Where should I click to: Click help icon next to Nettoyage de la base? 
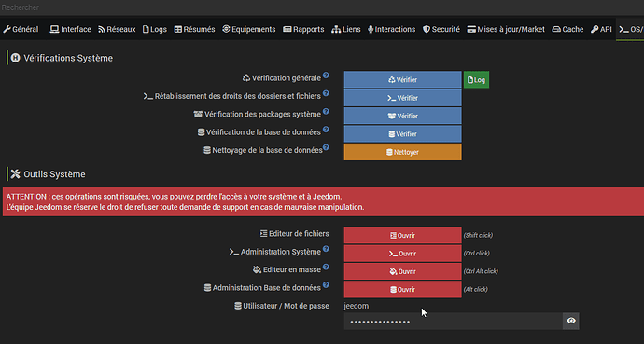326,147
